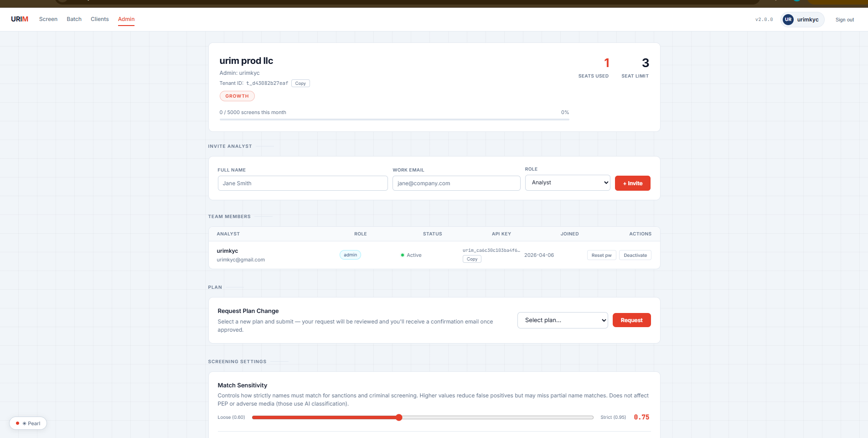Click the + Invite button

coord(633,183)
